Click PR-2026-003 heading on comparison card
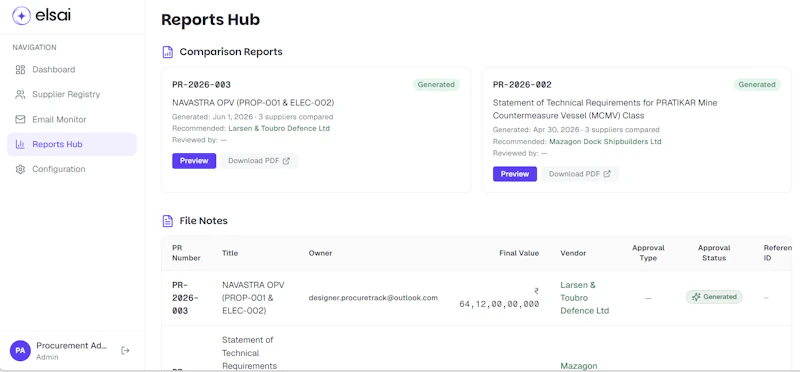Viewport: 800px width, 372px height. click(x=202, y=85)
